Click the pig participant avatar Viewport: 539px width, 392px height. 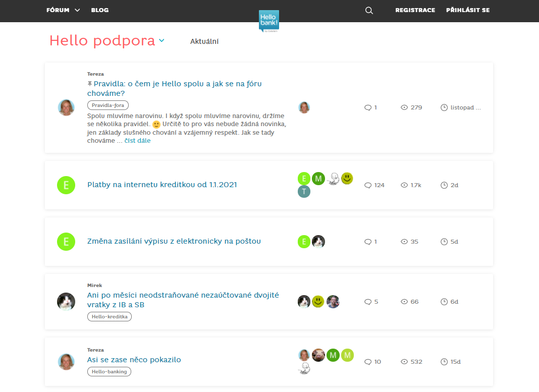pos(318,355)
